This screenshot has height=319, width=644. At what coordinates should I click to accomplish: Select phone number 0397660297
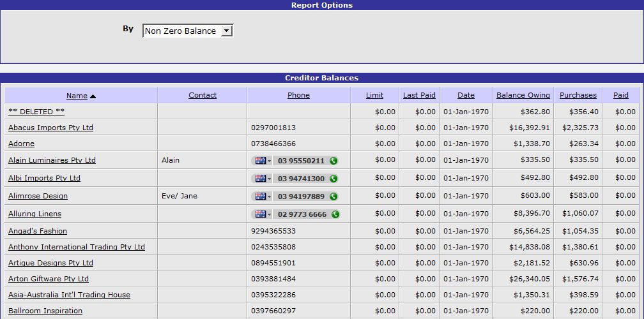(273, 311)
